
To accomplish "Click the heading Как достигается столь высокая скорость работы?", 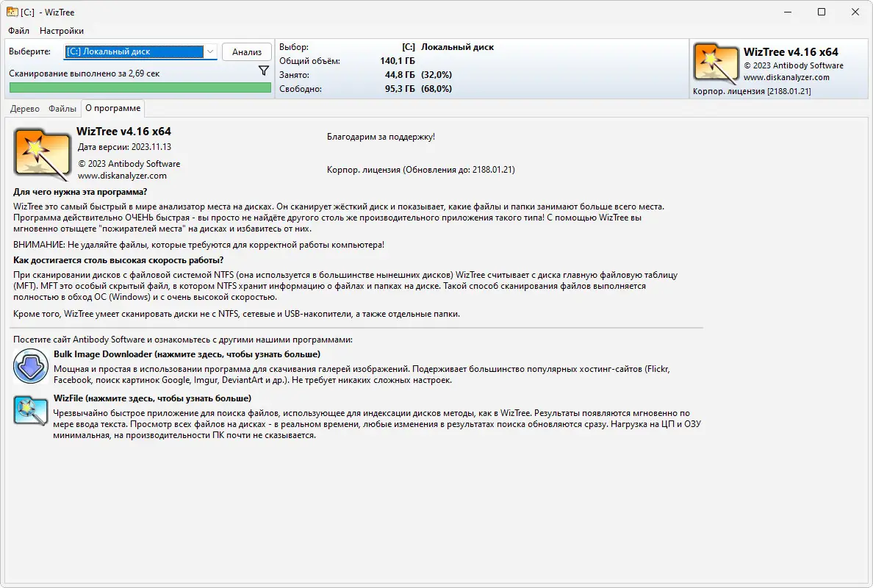I will 118,260.
